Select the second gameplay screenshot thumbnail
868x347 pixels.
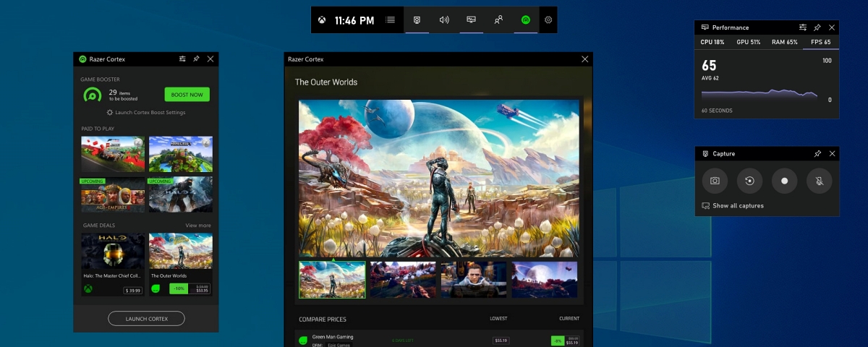(403, 280)
